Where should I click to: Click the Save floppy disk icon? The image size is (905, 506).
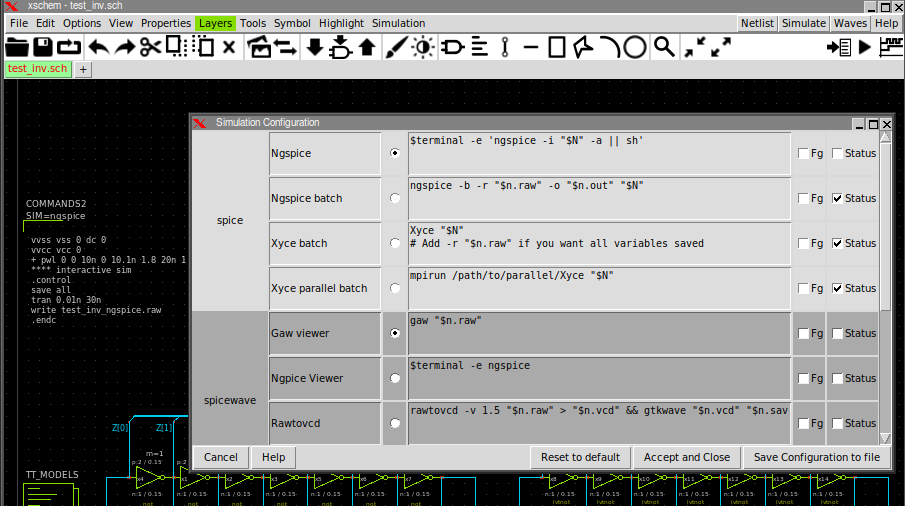(43, 46)
